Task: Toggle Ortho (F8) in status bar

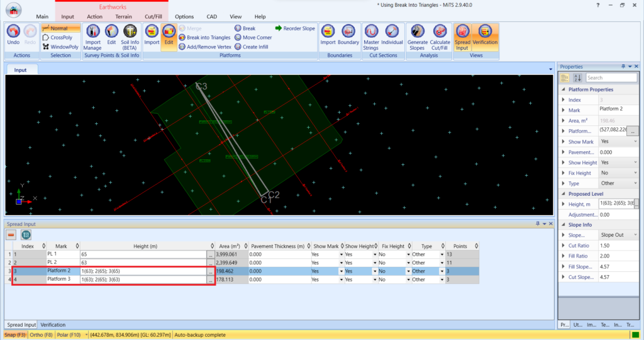Action: 41,335
